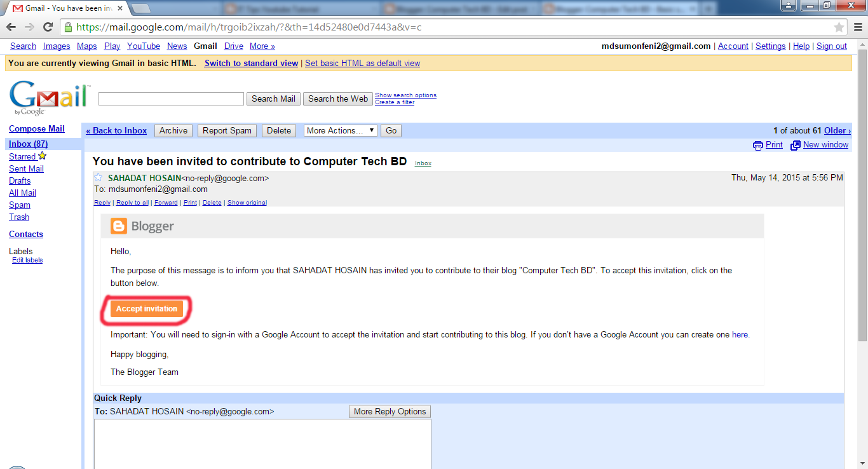This screenshot has height=469, width=868.
Task: Archive this message
Action: (x=173, y=130)
